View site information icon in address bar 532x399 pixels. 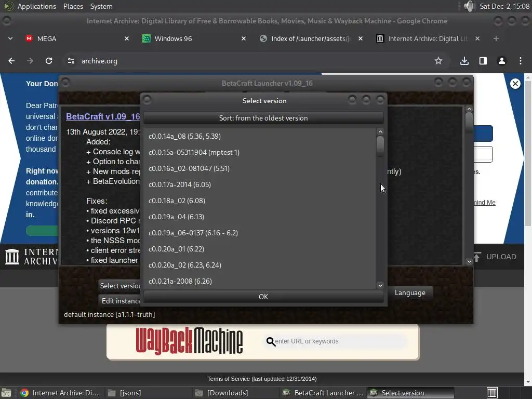71,61
